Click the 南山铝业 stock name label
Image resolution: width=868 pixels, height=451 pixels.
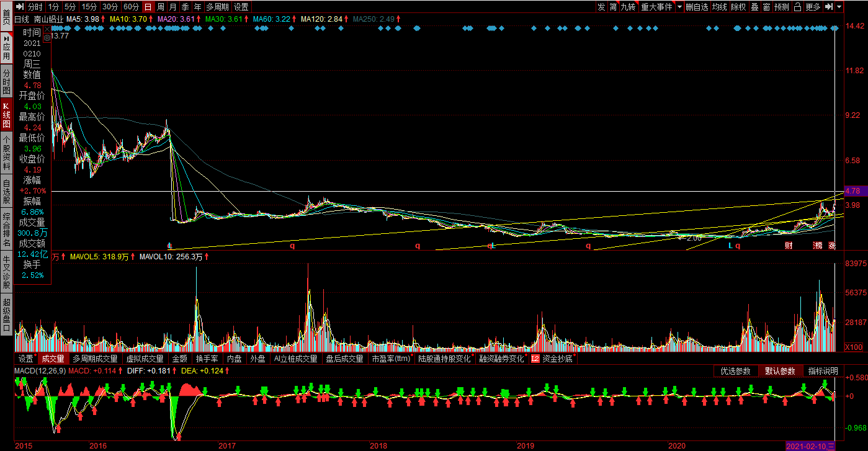[x=48, y=20]
